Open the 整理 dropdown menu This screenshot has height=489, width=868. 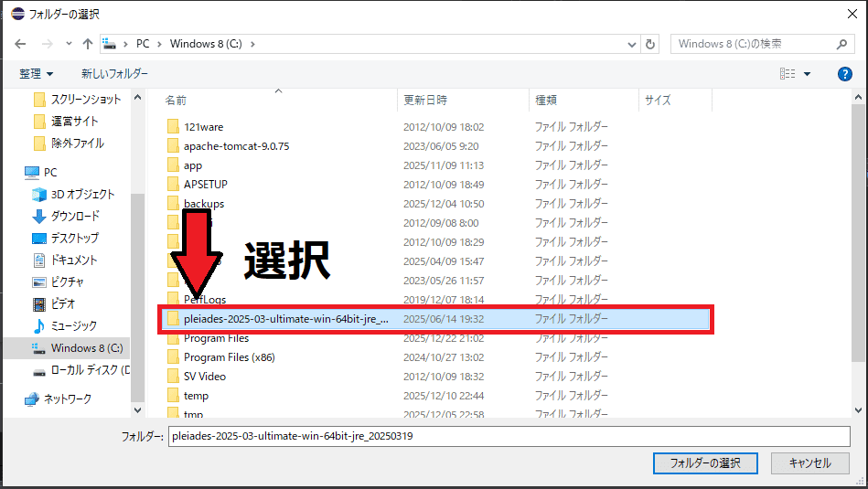[37, 73]
